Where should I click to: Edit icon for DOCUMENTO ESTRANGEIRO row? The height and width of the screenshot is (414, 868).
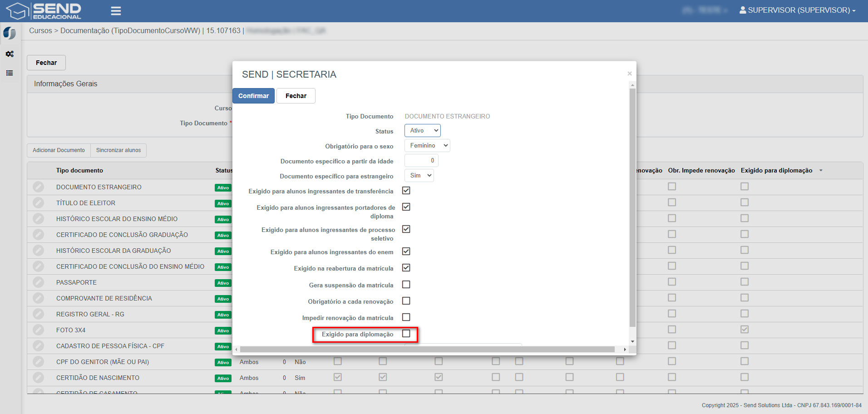(x=39, y=187)
